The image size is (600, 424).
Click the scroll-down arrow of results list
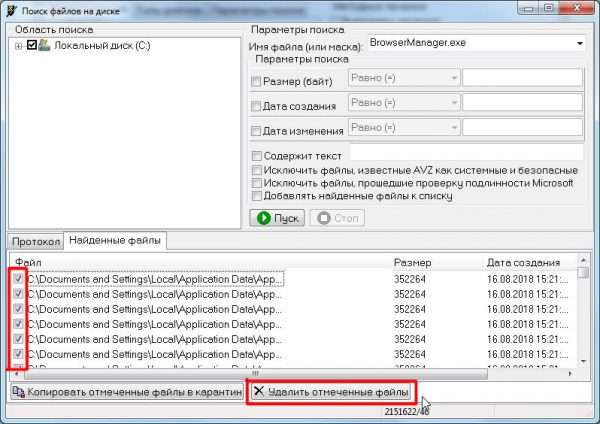583,361
